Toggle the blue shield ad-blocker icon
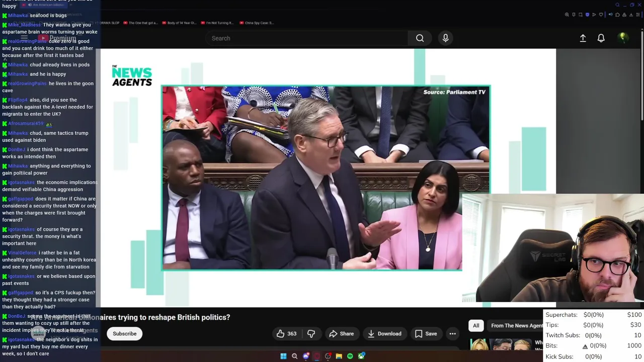Image resolution: width=644 pixels, height=362 pixels. [x=587, y=15]
